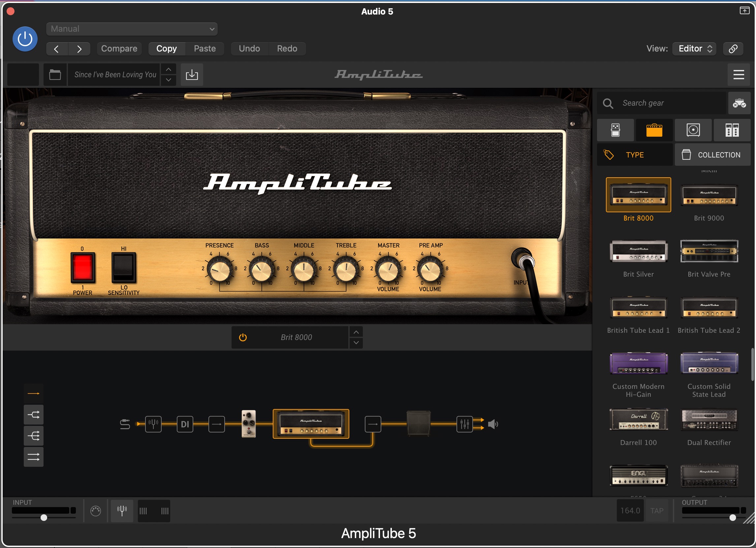Switch to the rack effects gear tab
The height and width of the screenshot is (548, 756).
[x=732, y=130]
